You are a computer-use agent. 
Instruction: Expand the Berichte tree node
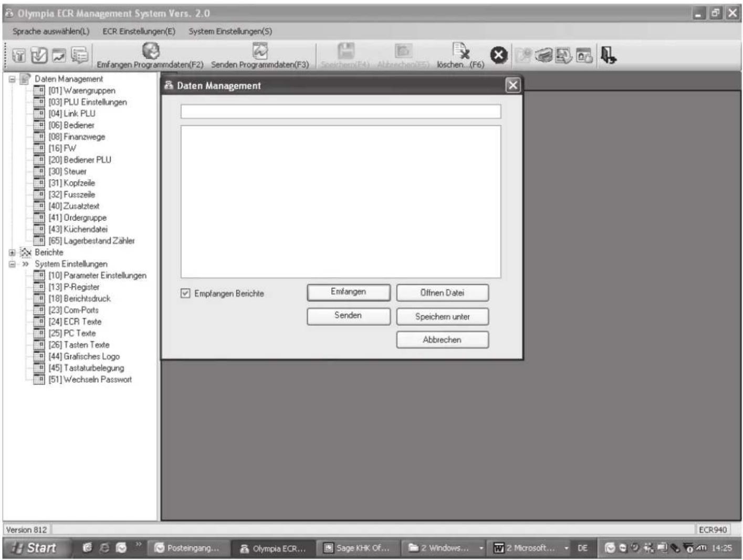tap(12, 252)
